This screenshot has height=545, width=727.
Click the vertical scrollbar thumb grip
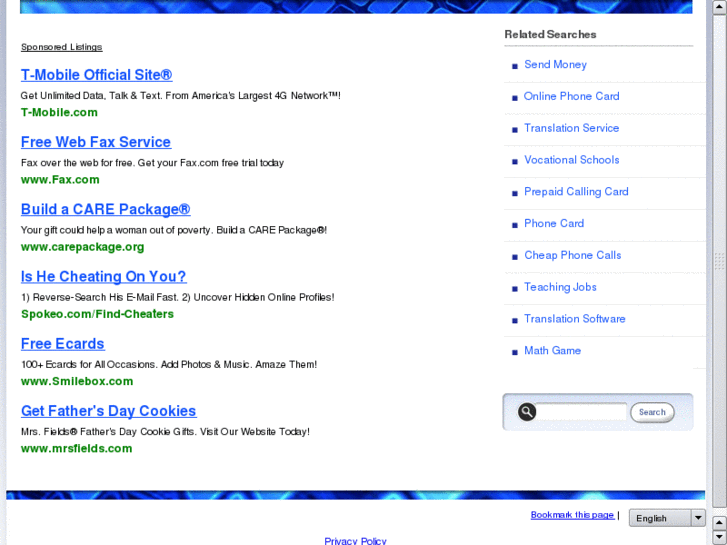pos(719,261)
